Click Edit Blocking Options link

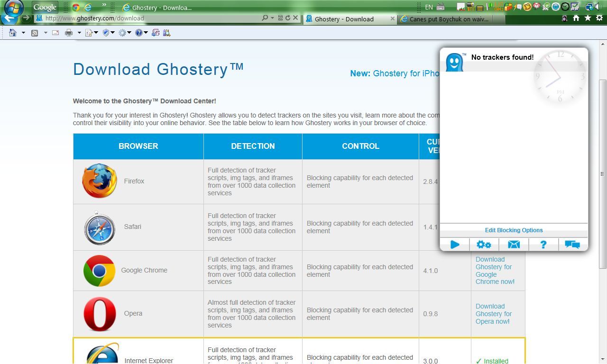tap(514, 230)
